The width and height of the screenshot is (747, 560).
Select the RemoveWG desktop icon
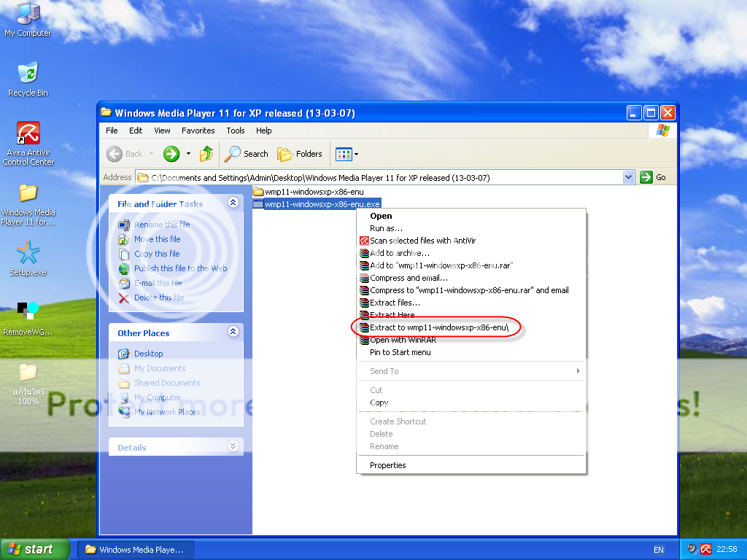(x=28, y=319)
